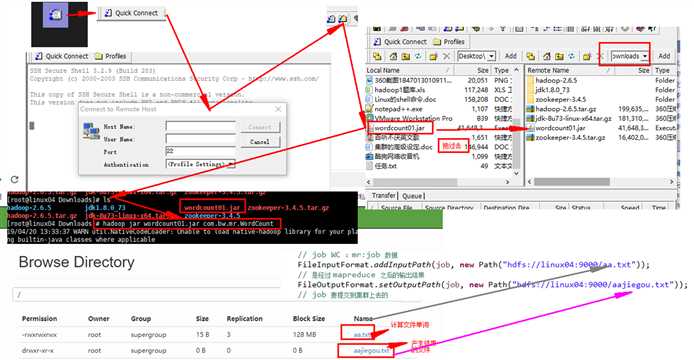The height and width of the screenshot is (360, 694).
Task: Open the Authentication Profile Settings dropdown
Action: 200,164
